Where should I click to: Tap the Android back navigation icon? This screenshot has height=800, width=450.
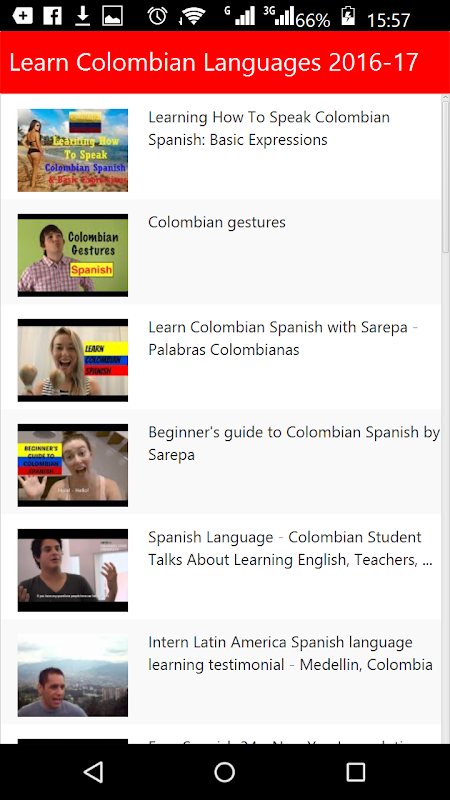pos(94,771)
